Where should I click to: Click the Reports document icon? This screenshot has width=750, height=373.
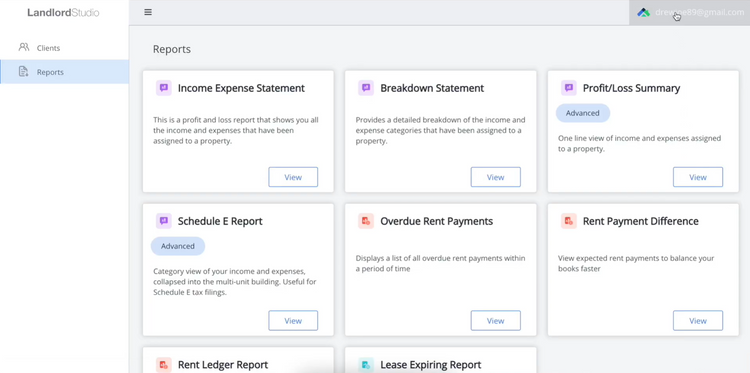[23, 72]
